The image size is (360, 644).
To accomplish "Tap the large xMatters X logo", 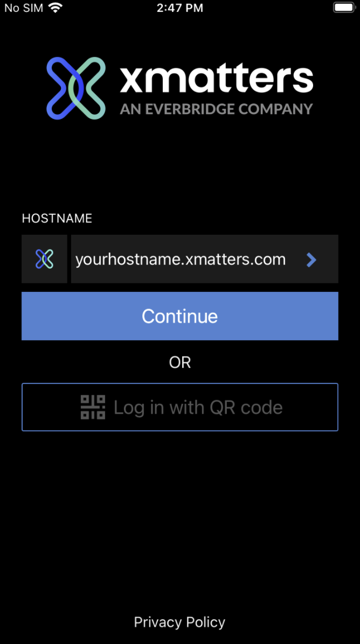I will [76, 88].
